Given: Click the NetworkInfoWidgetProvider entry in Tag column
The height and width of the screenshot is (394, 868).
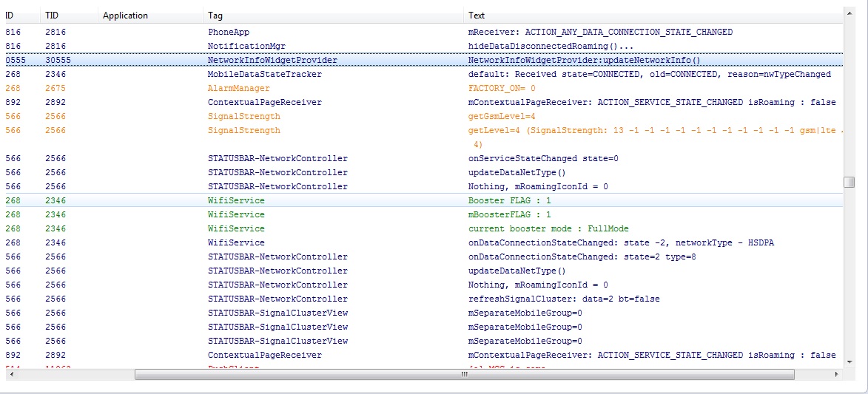Looking at the screenshot, I should pos(272,60).
